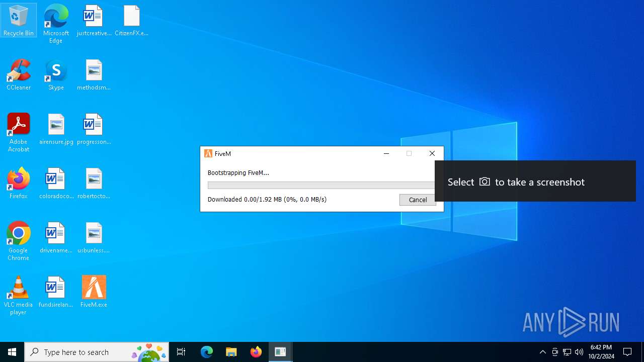644x362 pixels.
Task: Click the Downloaded 0.00/1.92 MB status text
Action: (x=267, y=199)
